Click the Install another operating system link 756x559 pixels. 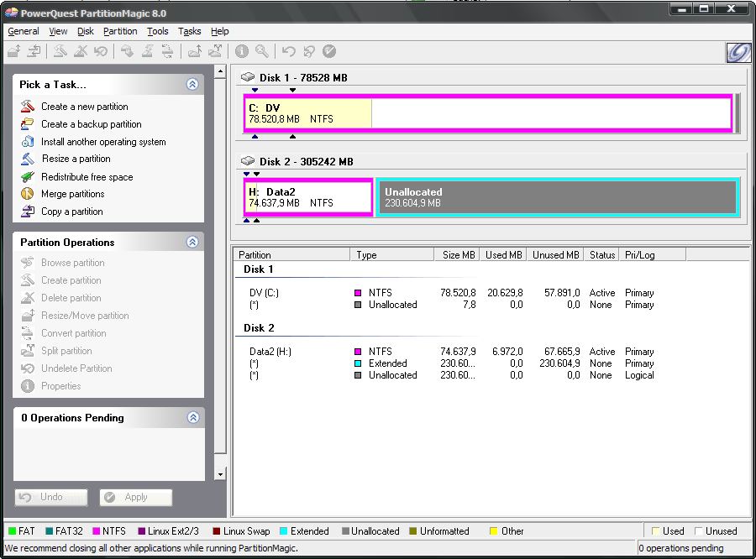103,142
